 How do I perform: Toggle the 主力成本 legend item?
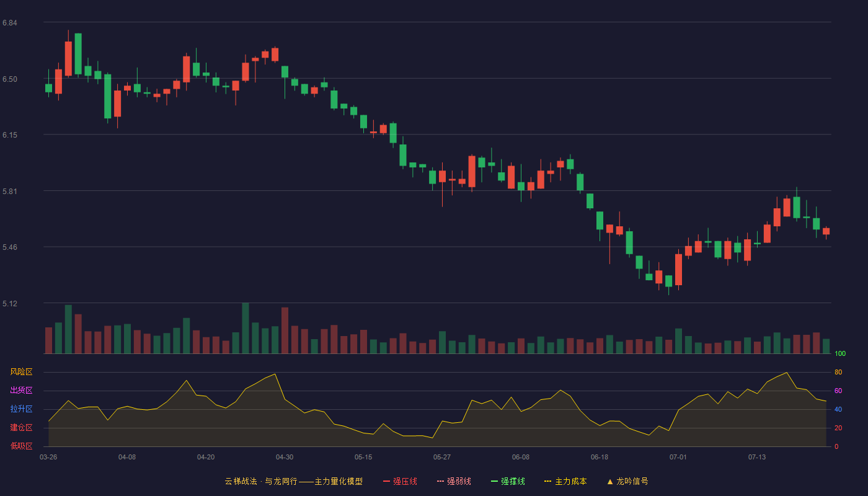point(565,481)
